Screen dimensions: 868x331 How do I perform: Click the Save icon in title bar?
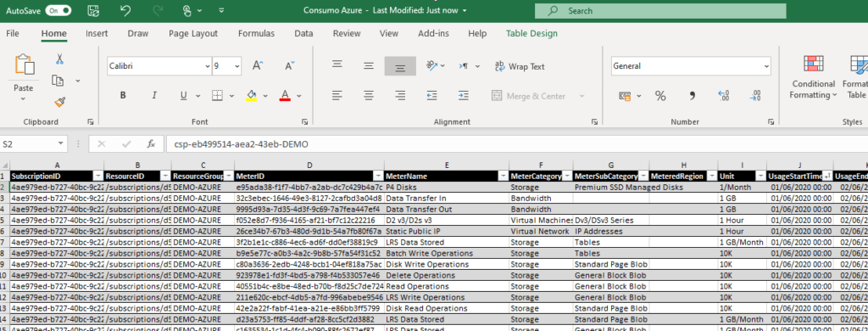(93, 10)
